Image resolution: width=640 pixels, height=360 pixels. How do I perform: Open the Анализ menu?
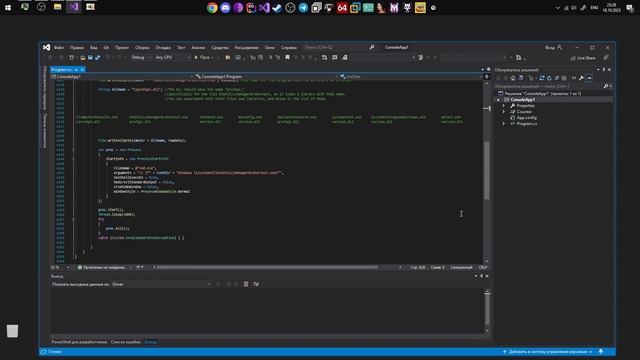point(198,48)
